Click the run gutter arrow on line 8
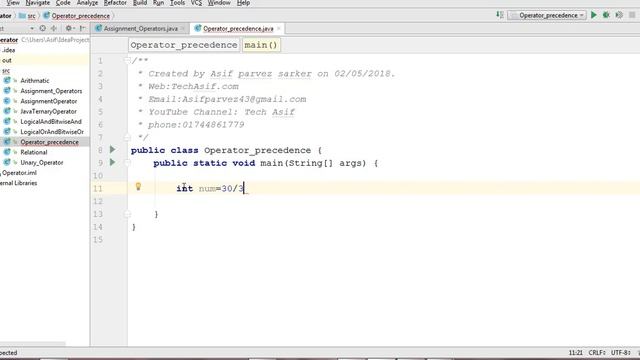Viewport: 640px width, 360px height. tap(113, 150)
